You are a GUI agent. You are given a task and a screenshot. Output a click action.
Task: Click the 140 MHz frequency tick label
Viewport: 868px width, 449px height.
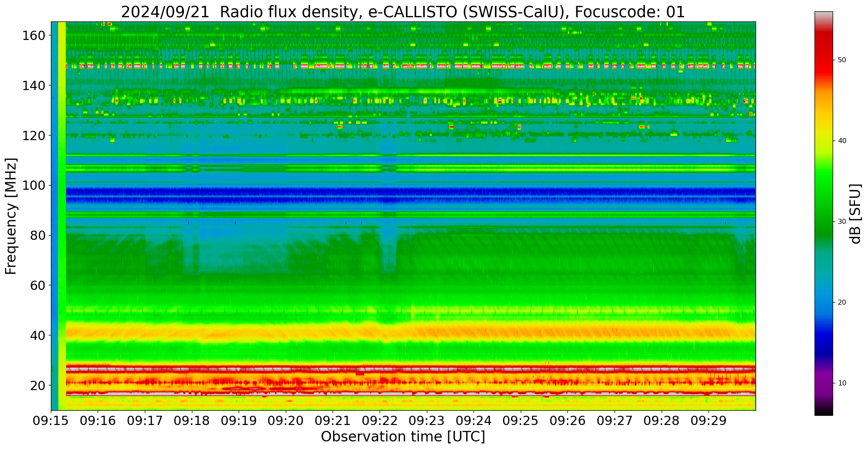pos(34,85)
